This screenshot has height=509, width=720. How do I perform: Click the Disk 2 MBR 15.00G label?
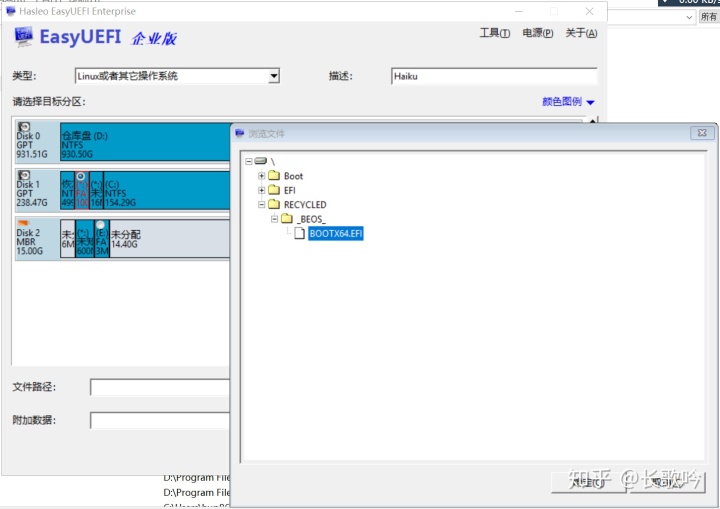point(29,242)
